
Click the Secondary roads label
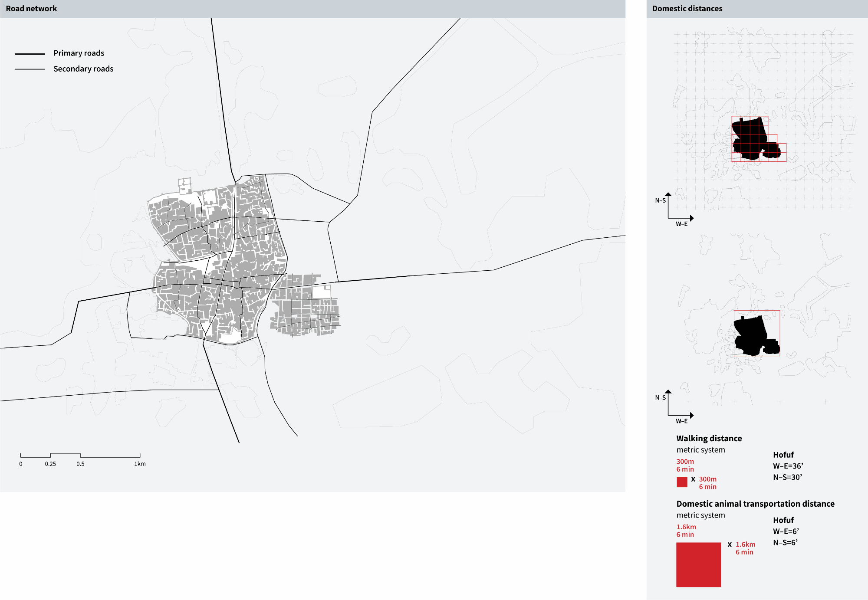[83, 69]
